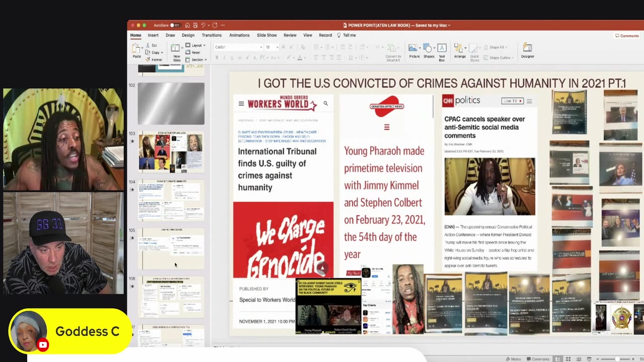Select slide 104 thumbnail
The height and width of the screenshot is (362, 644).
(x=171, y=200)
